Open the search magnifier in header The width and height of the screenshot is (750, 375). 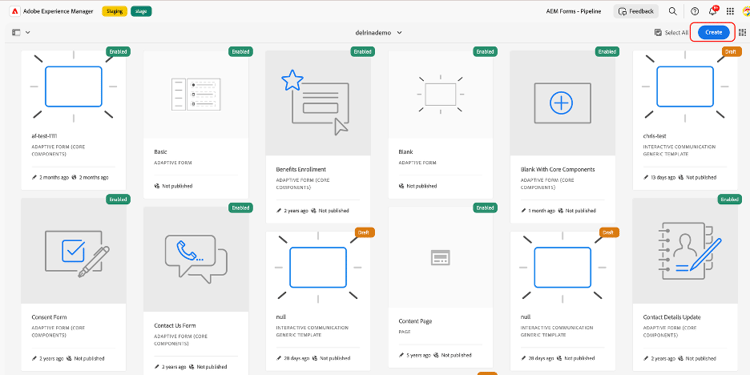pyautogui.click(x=673, y=11)
